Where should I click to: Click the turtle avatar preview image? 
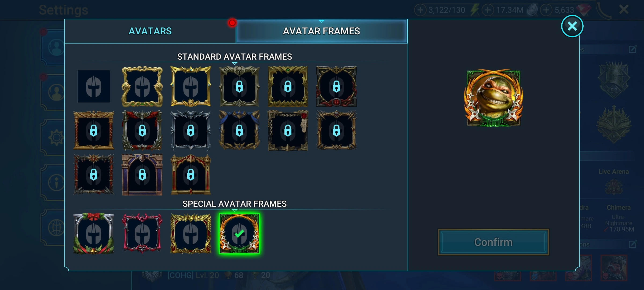(493, 98)
